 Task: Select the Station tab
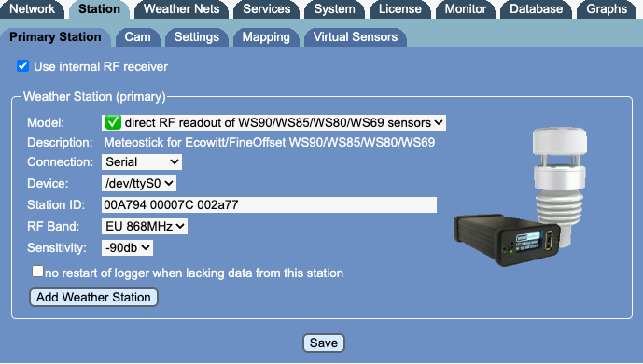(x=99, y=9)
